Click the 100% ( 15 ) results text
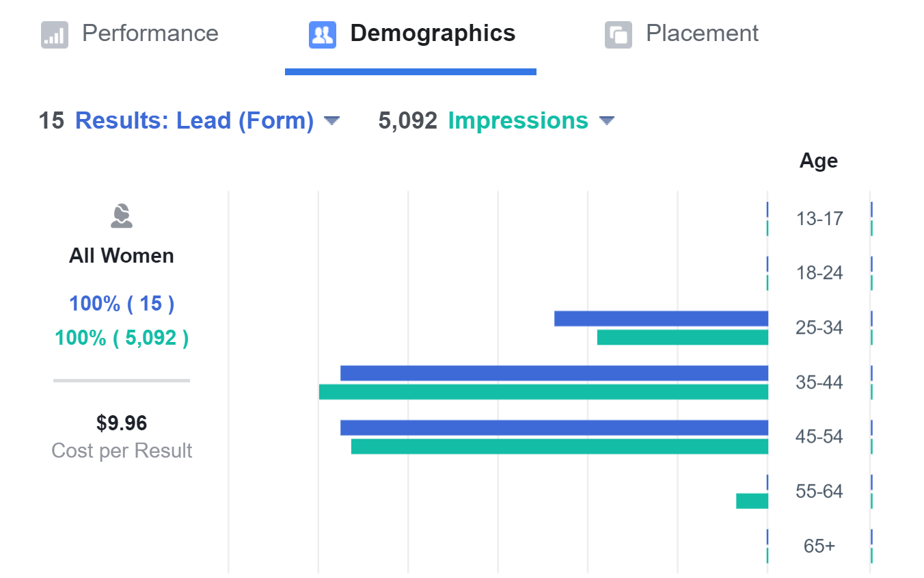This screenshot has height=578, width=924. click(122, 303)
